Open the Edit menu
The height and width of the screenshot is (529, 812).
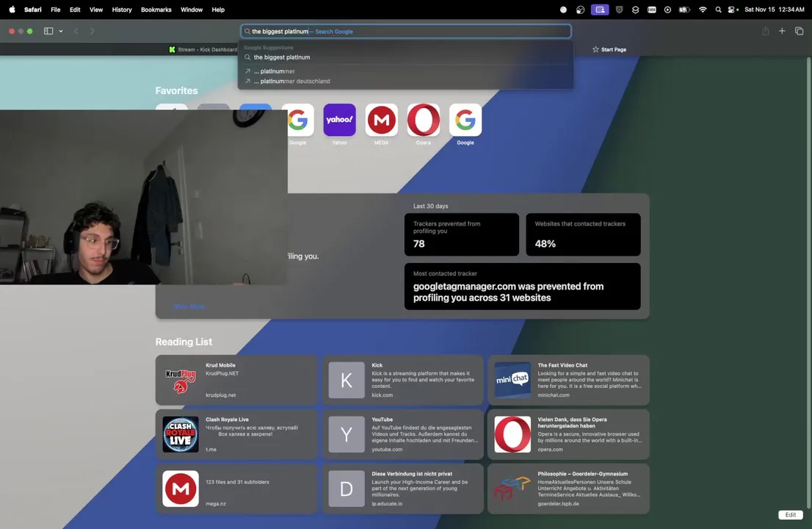[75, 10]
